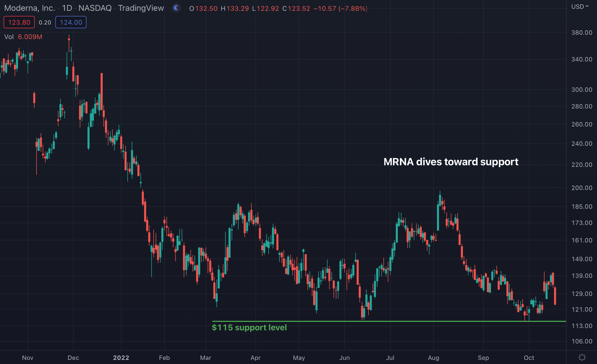The image size is (597, 364).
Task: Select 'MRNA dives toward support' text annotation
Action: [x=451, y=162]
